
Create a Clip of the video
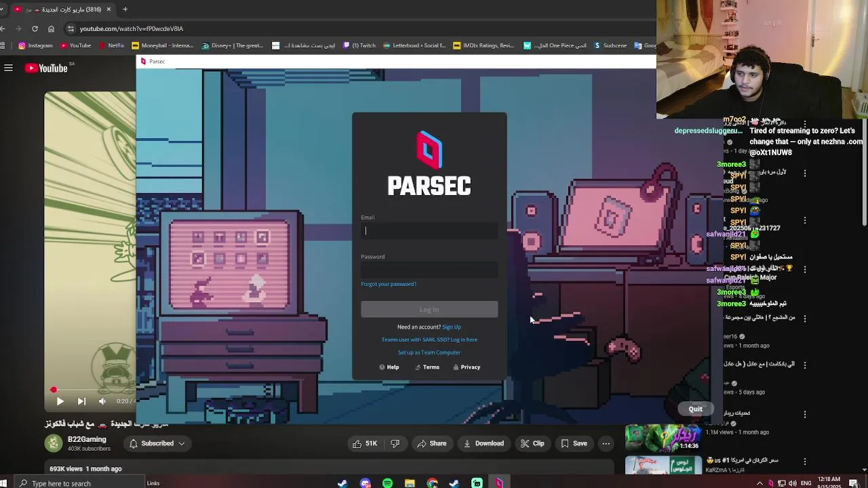click(x=532, y=443)
